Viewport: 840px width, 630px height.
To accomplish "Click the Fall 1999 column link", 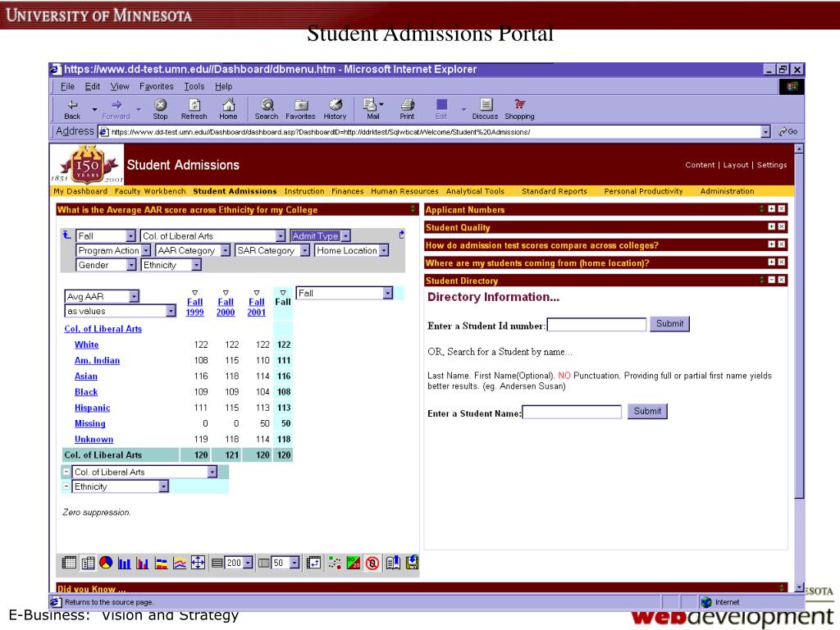I will tap(194, 307).
